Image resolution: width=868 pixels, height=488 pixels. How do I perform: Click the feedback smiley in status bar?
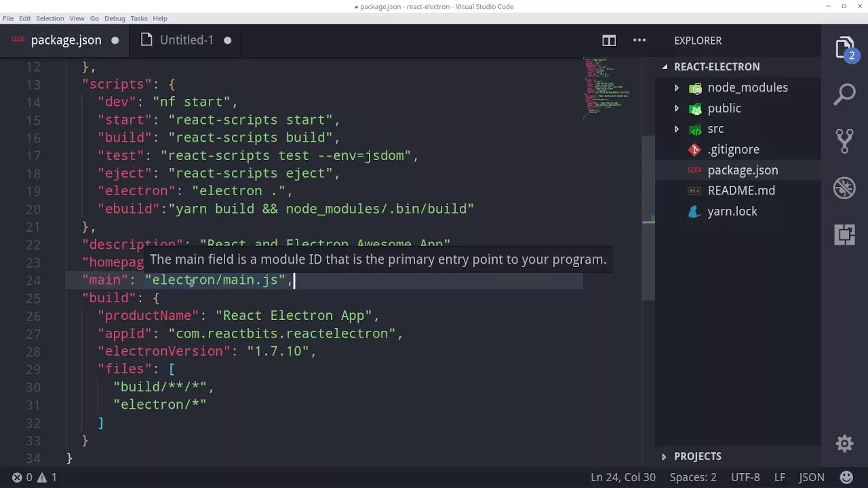pos(846,477)
